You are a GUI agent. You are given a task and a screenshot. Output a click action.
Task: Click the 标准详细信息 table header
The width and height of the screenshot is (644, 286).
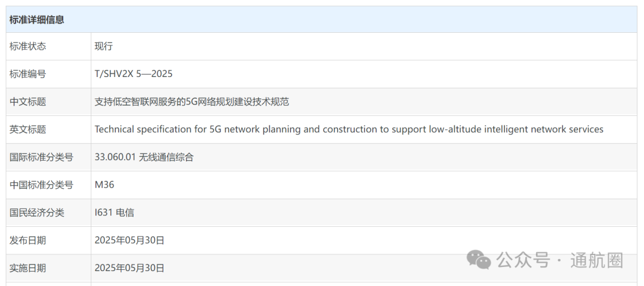pos(321,19)
